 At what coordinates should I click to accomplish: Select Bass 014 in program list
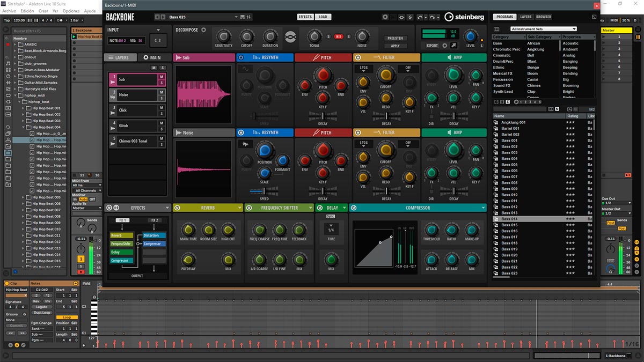point(544,219)
